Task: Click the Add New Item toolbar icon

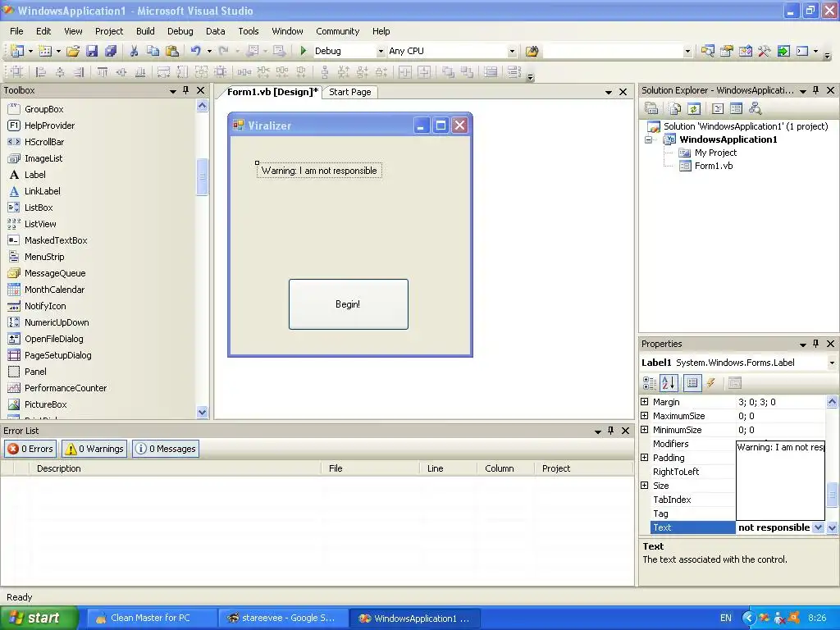Action: coord(45,51)
